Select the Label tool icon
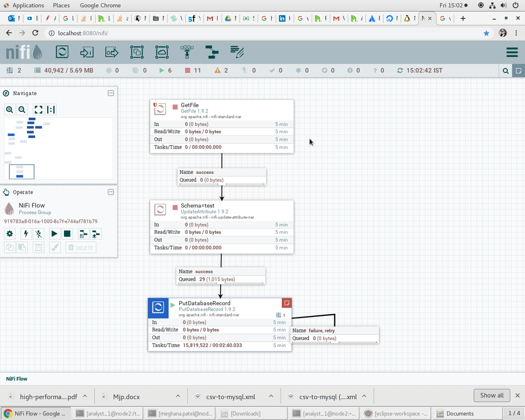 [237, 52]
